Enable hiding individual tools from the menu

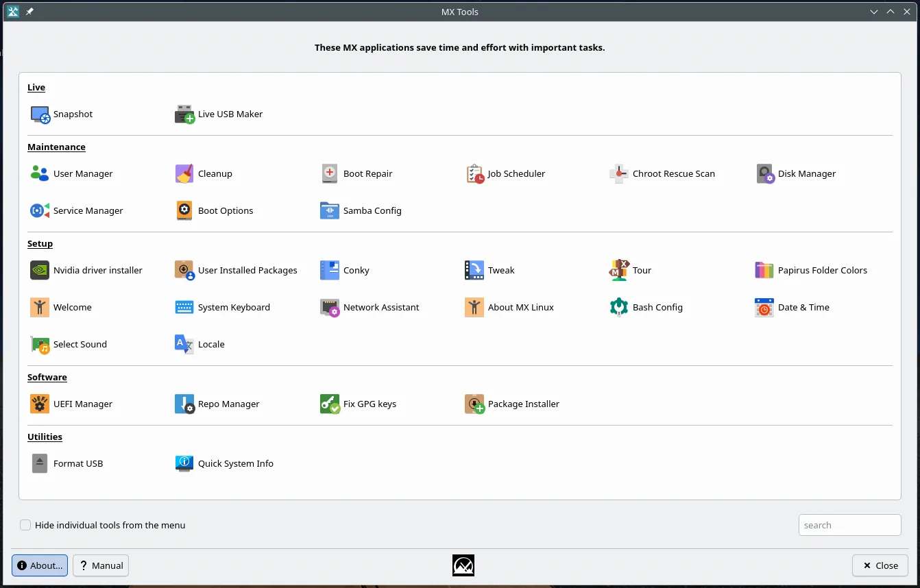tap(25, 524)
